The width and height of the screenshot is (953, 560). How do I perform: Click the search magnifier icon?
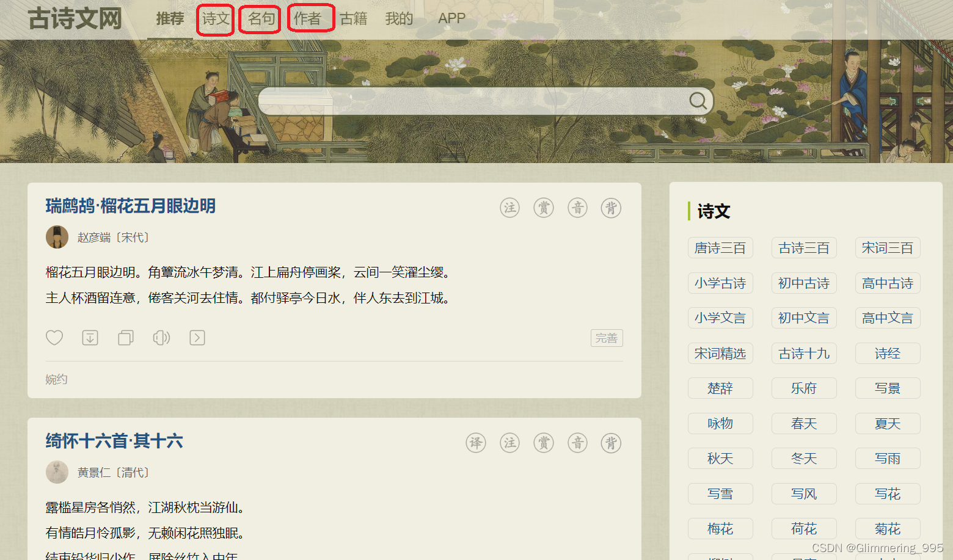698,101
